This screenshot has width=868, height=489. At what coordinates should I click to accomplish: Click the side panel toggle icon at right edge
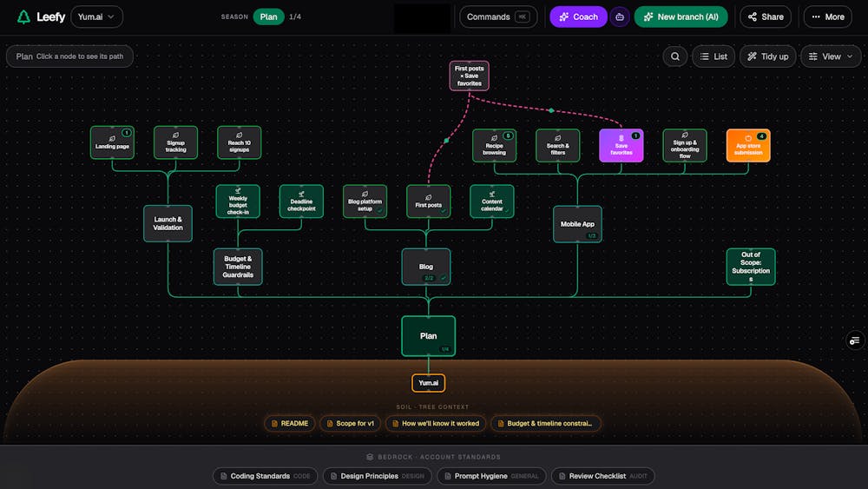855,340
